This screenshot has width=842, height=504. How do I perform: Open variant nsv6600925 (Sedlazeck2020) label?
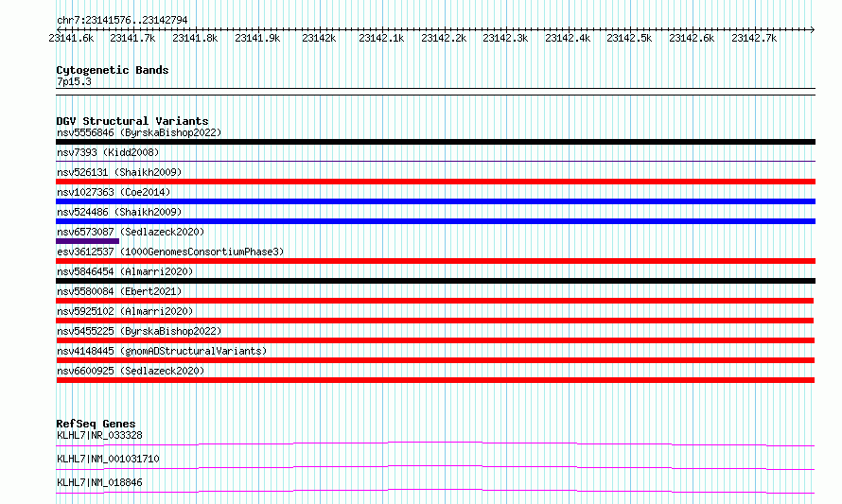[x=131, y=372]
